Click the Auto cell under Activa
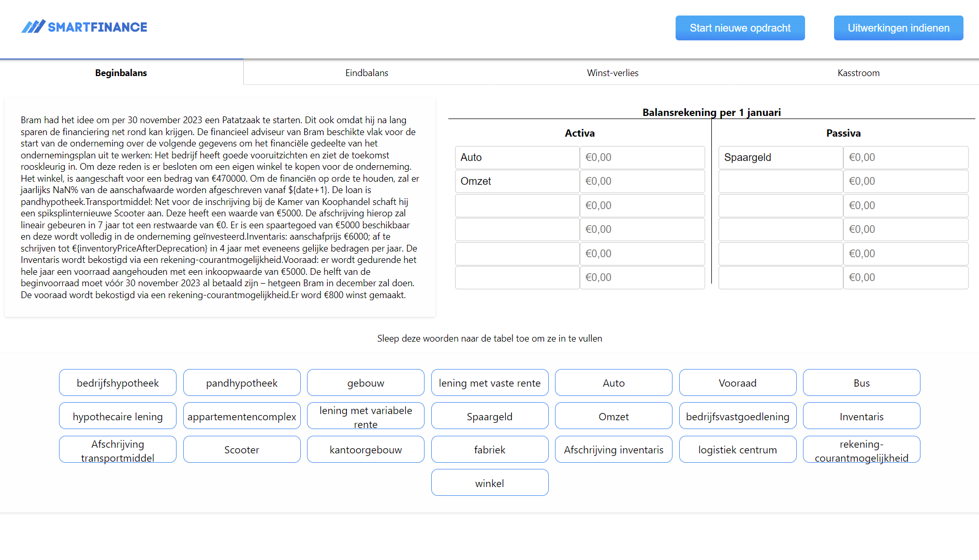Viewport: 979px width, 560px height. click(x=517, y=157)
